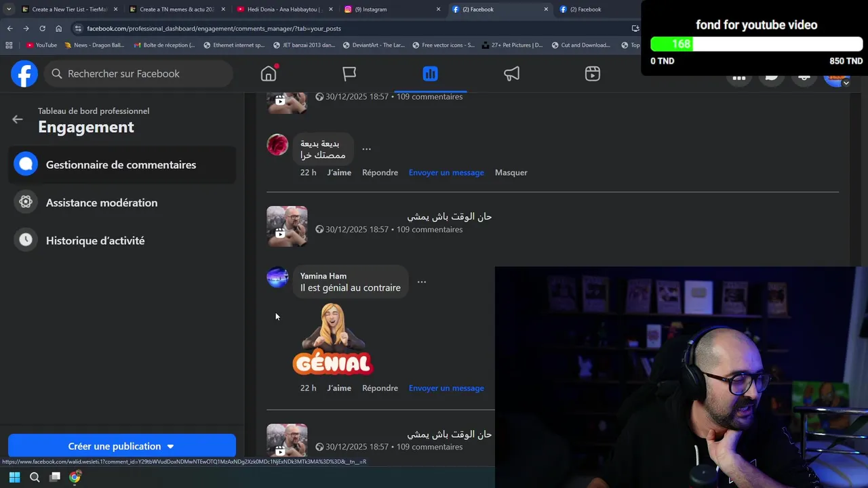The image size is (868, 488).
Task: Open Gestionnaire de commentaires menu item
Action: tap(122, 165)
